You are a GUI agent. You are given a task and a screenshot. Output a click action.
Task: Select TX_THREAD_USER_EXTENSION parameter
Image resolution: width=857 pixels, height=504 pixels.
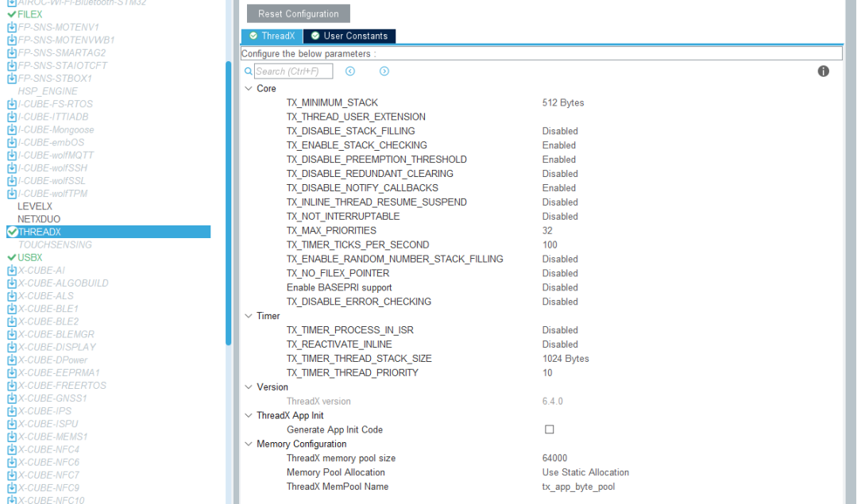(356, 117)
